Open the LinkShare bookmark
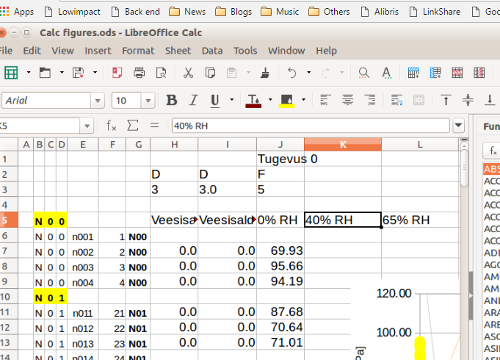Image resolution: width=500 pixels, height=360 pixels. coord(435,12)
